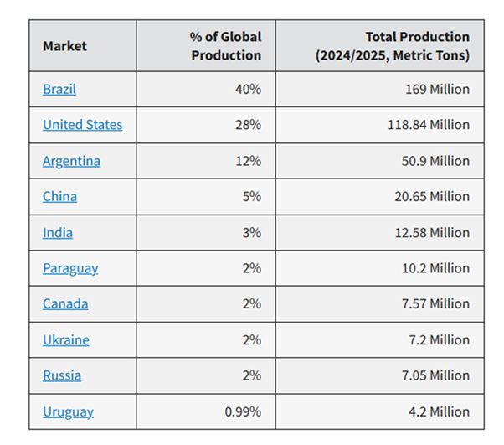The image size is (504, 445).
Task: Click the Total Production column header
Action: tap(392, 45)
